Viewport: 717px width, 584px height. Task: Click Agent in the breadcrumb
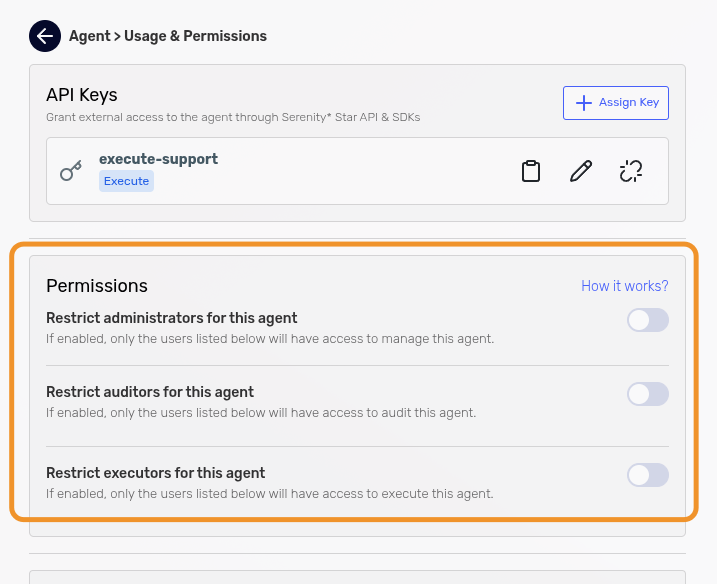tap(89, 36)
